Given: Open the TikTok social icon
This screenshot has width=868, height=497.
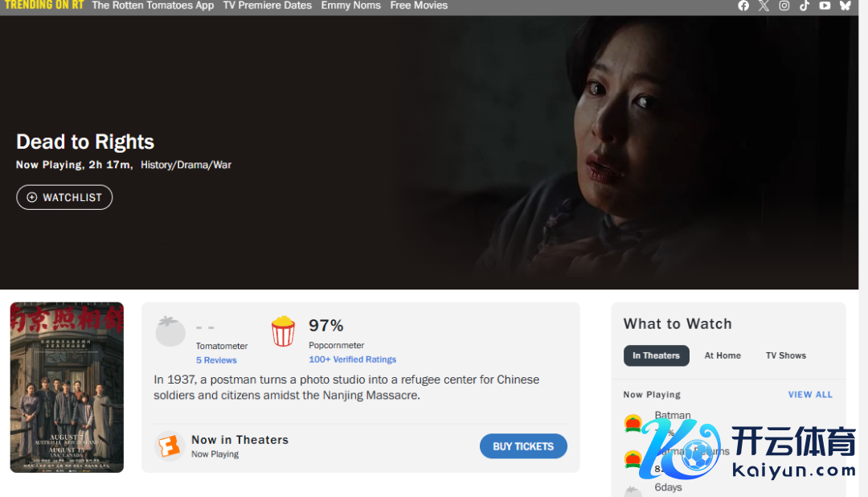Looking at the screenshot, I should (805, 6).
